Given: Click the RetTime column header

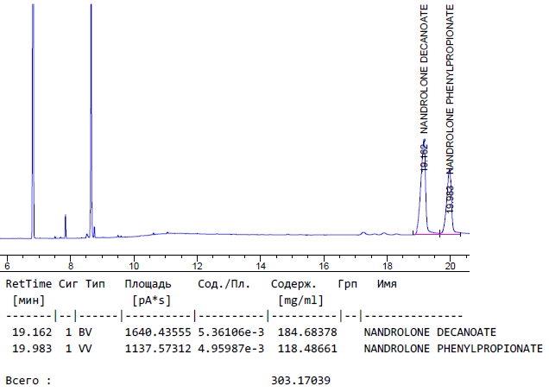Looking at the screenshot, I should point(29,284).
